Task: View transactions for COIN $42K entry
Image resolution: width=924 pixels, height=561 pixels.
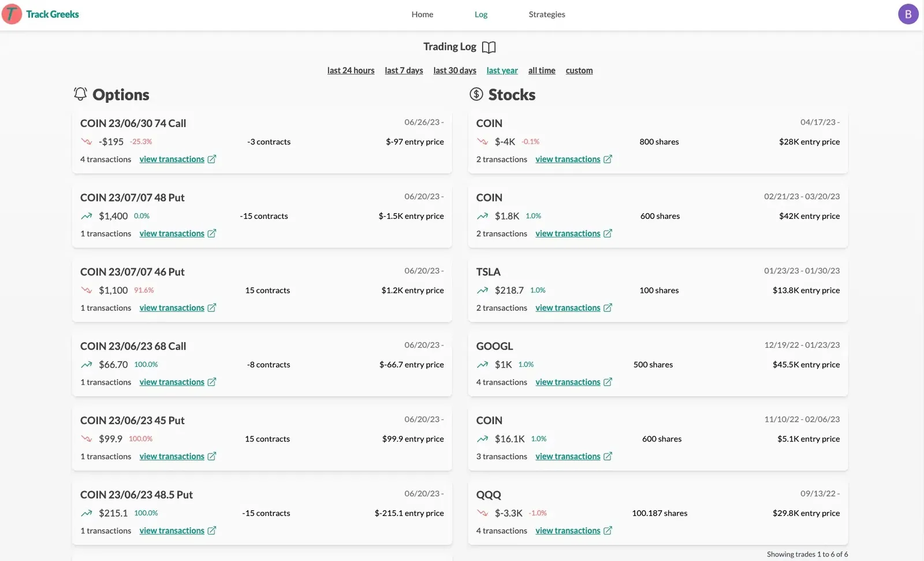Action: point(568,233)
